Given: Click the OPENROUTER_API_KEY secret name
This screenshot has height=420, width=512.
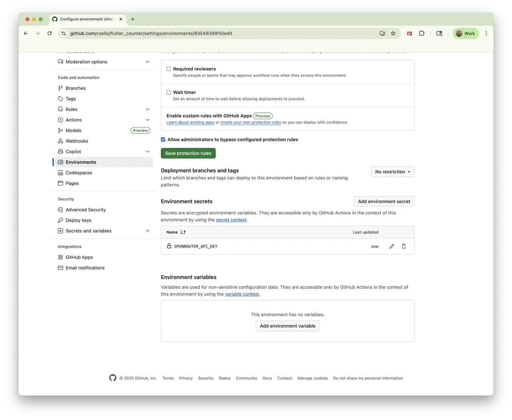Looking at the screenshot, I should pyautogui.click(x=196, y=246).
